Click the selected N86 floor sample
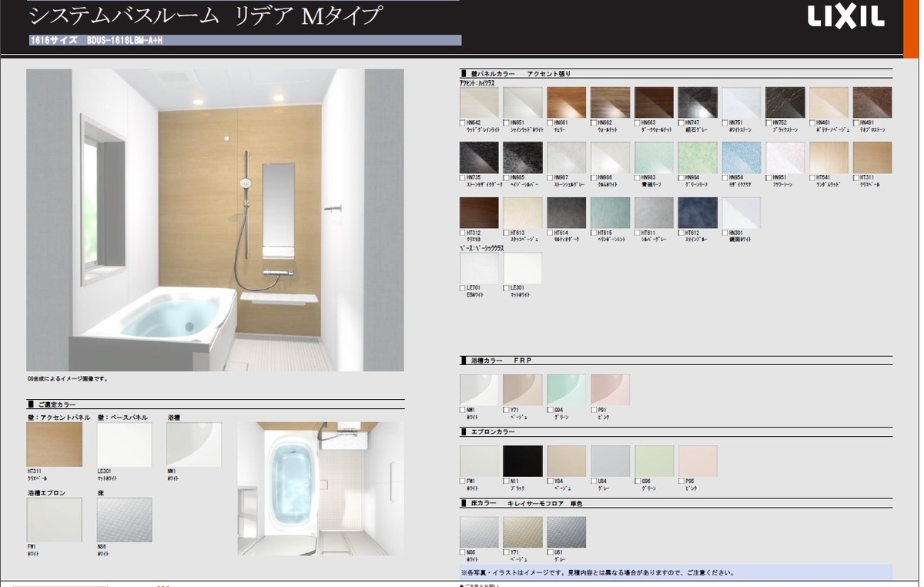Screen dimensions: 924x587 coord(124,520)
